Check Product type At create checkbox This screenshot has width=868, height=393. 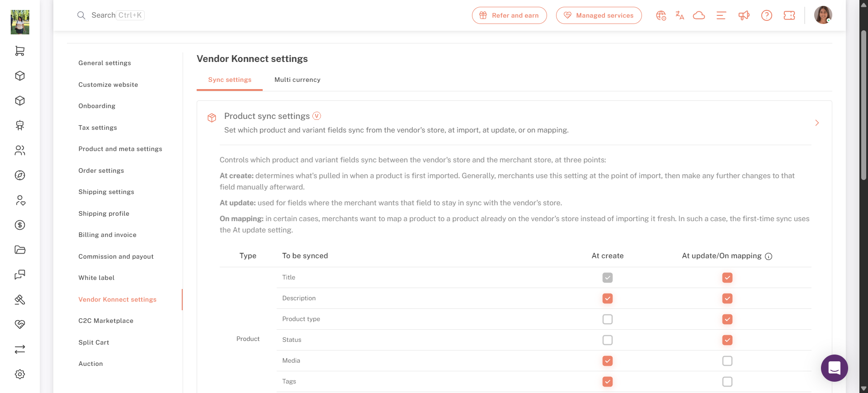(608, 319)
